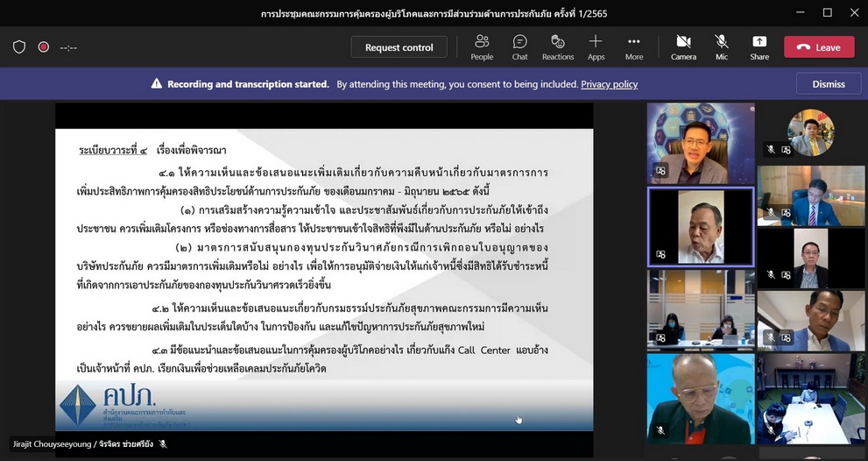Click the red recording indicator icon

(43, 47)
